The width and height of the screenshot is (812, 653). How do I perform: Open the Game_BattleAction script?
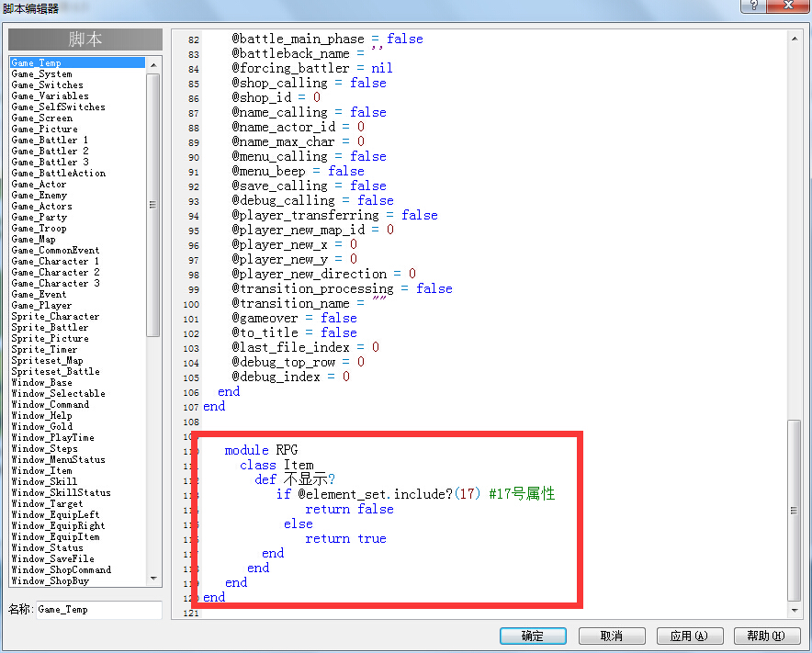point(59,173)
